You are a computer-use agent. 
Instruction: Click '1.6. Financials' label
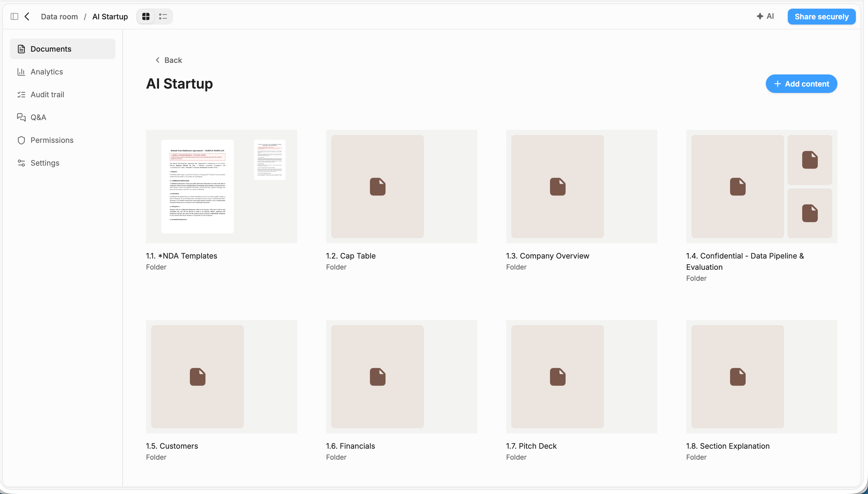[x=350, y=446]
